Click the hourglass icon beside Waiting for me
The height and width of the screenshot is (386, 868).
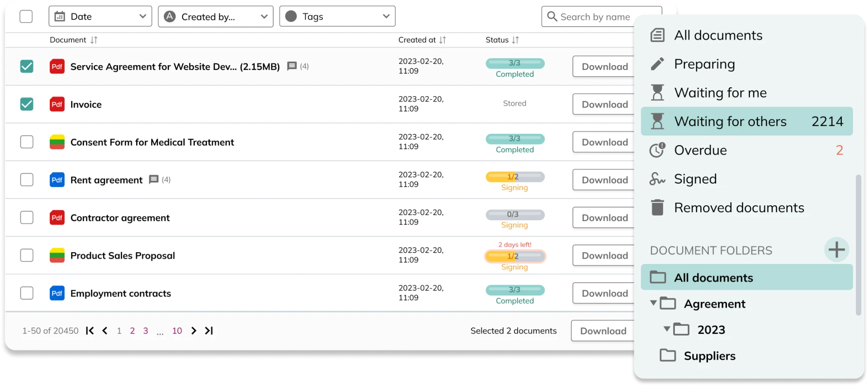pos(657,93)
